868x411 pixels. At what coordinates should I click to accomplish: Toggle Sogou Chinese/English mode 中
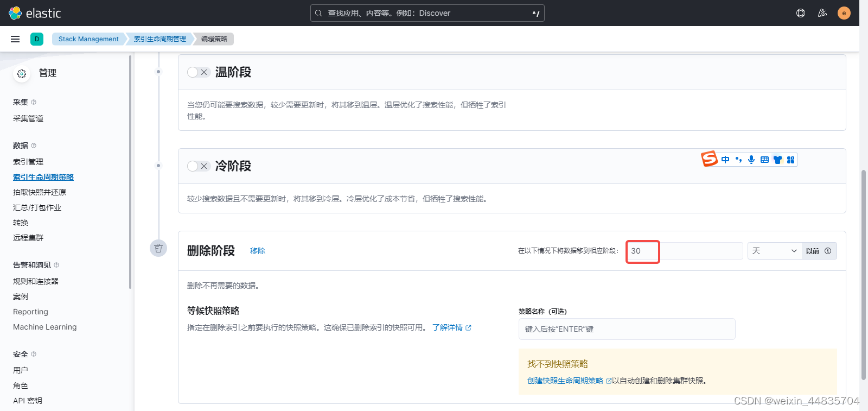[x=725, y=160]
